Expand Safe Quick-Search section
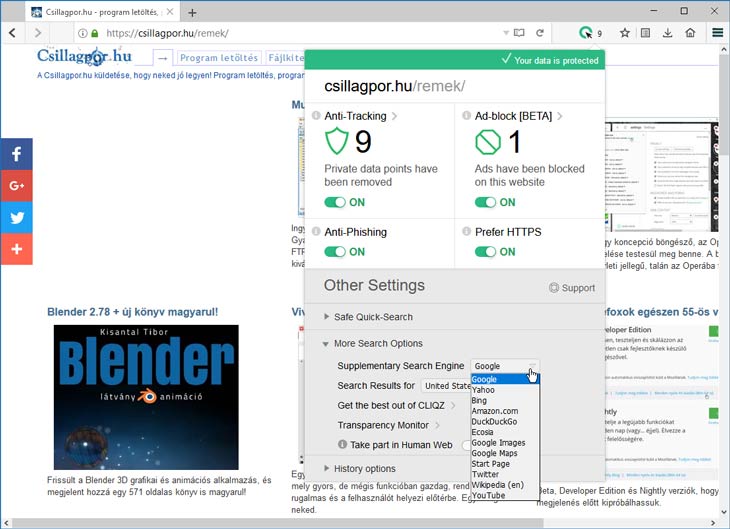 (368, 317)
